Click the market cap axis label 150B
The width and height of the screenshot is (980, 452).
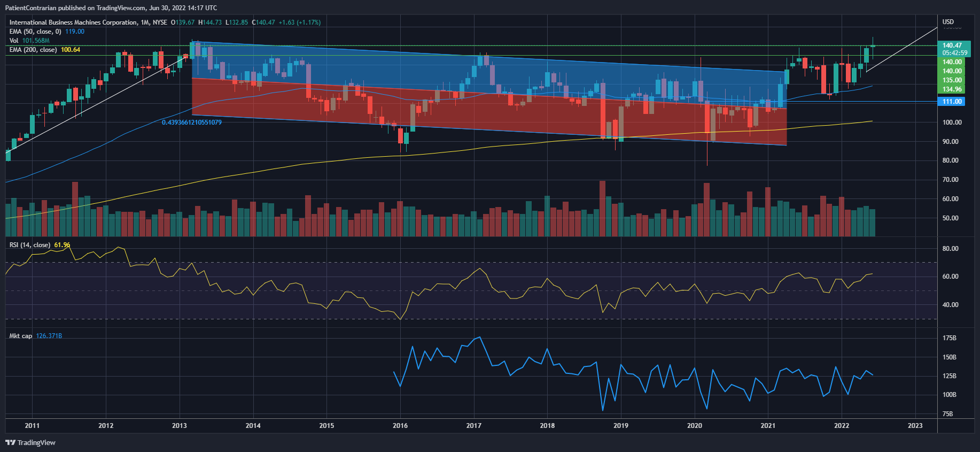(x=950, y=357)
